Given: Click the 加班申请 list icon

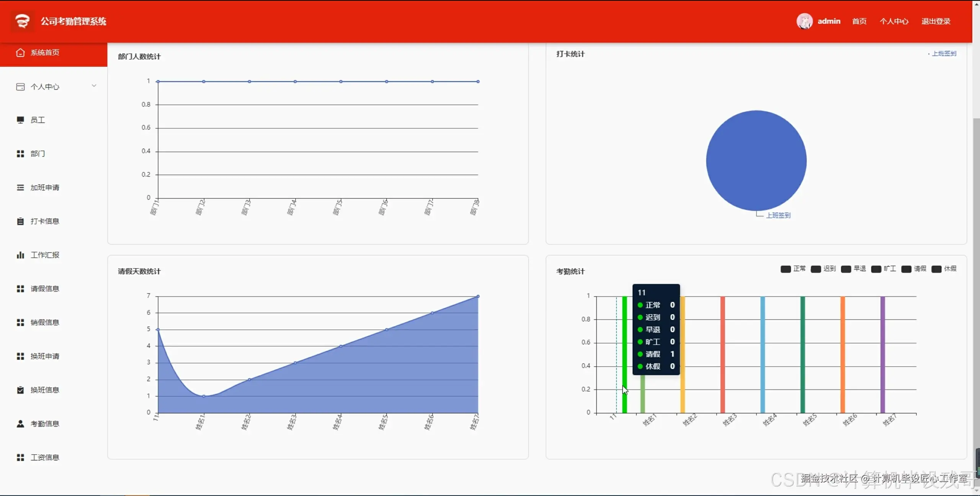Looking at the screenshot, I should pyautogui.click(x=20, y=187).
